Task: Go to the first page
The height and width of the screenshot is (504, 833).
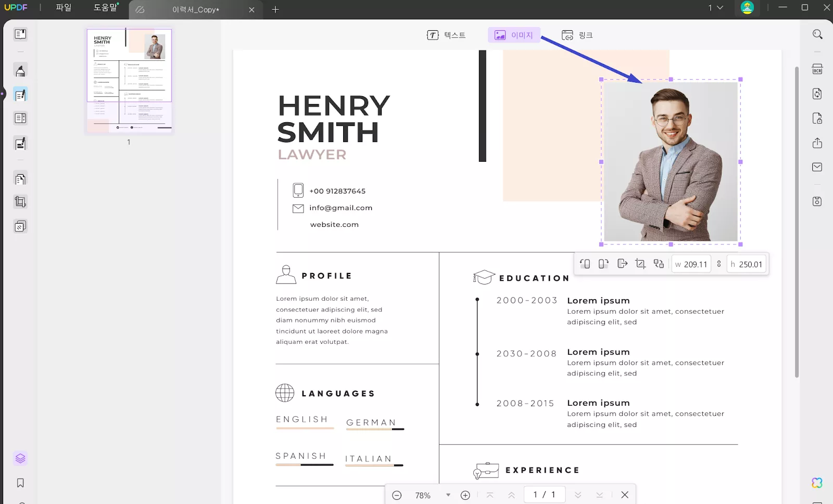Action: point(490,495)
